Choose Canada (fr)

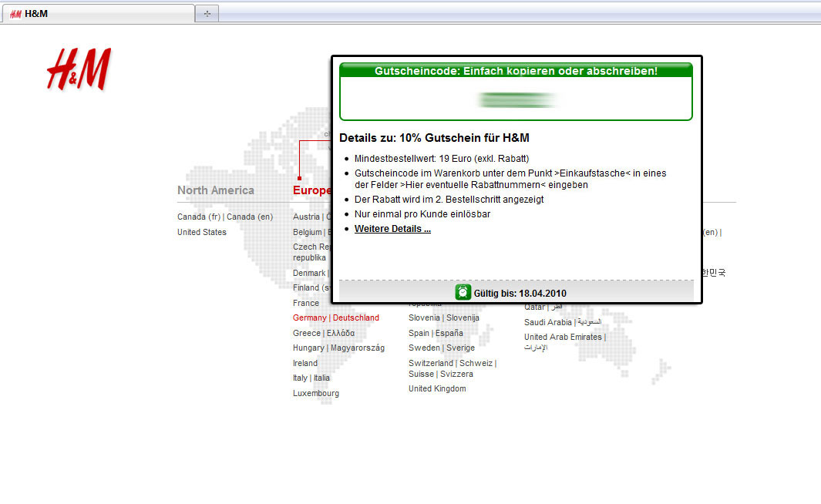click(x=198, y=217)
